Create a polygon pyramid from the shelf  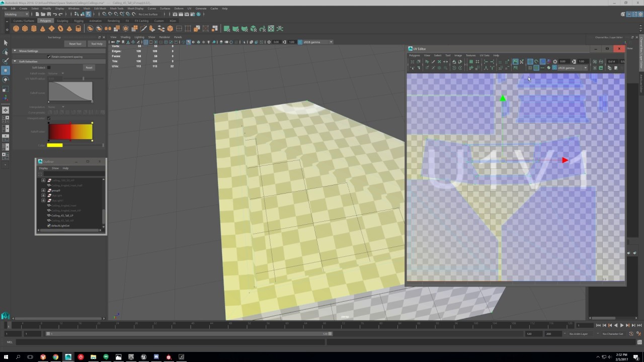[69, 29]
